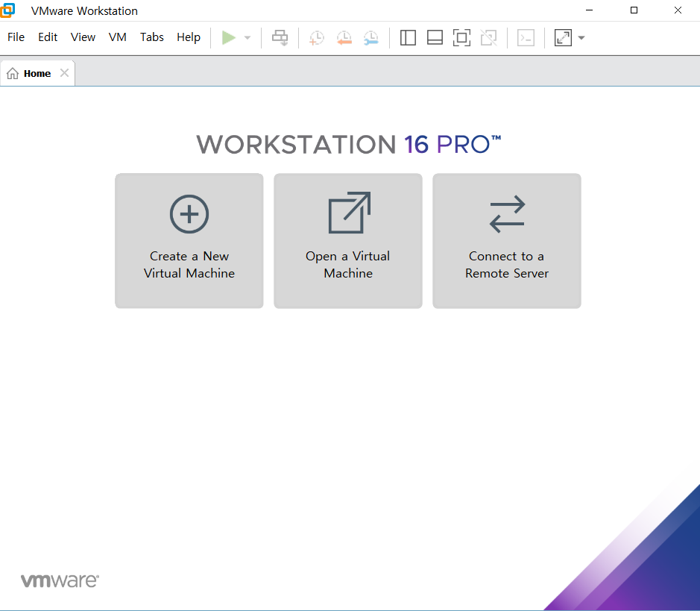
Task: Minimize the VMware Workstation window
Action: 589,10
